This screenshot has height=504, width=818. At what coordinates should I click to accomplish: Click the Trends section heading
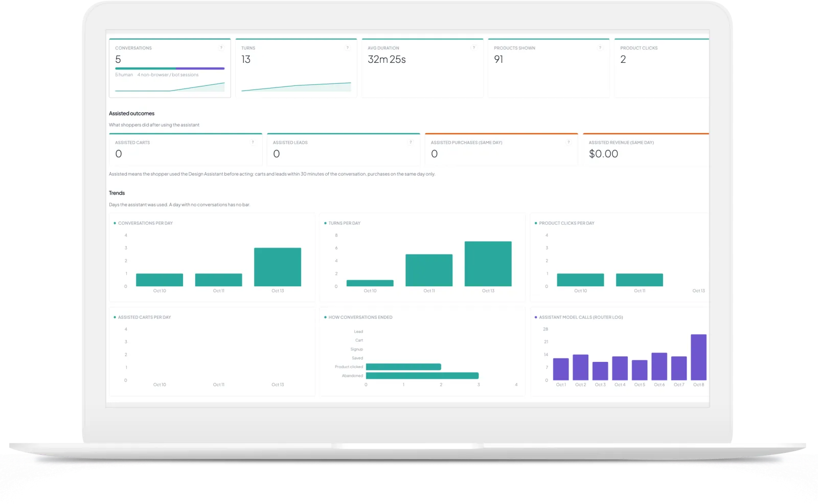[117, 193]
